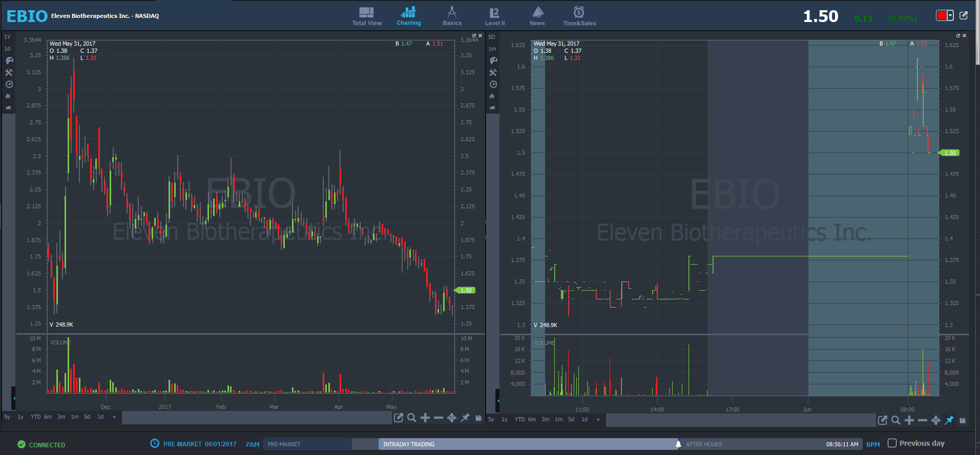
Task: Set right chart range to 1y
Action: [x=505, y=419]
